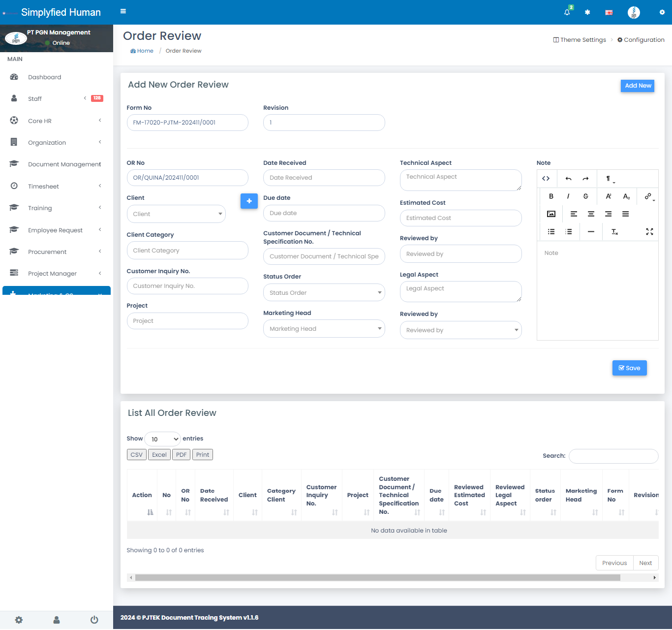Click the Italic formatting icon
This screenshot has width=672, height=630.
(x=568, y=196)
